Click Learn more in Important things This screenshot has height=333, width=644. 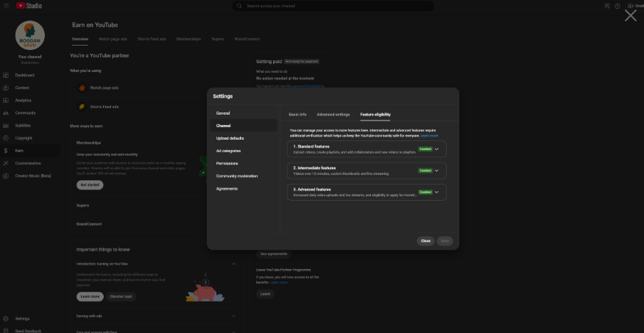[x=90, y=296]
